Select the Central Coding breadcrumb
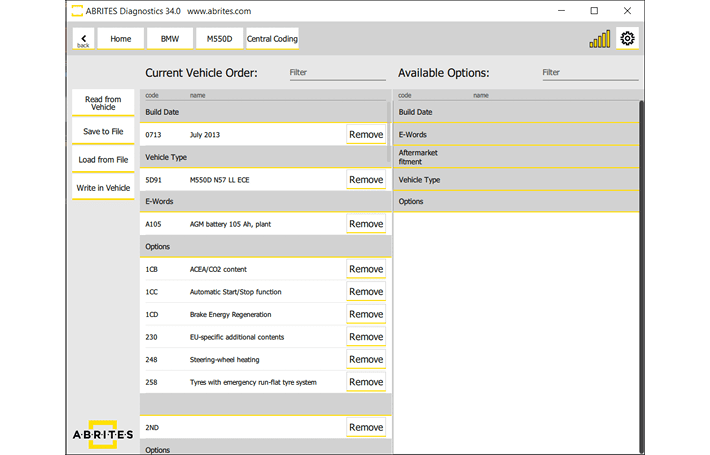This screenshot has height=455, width=710. [272, 39]
